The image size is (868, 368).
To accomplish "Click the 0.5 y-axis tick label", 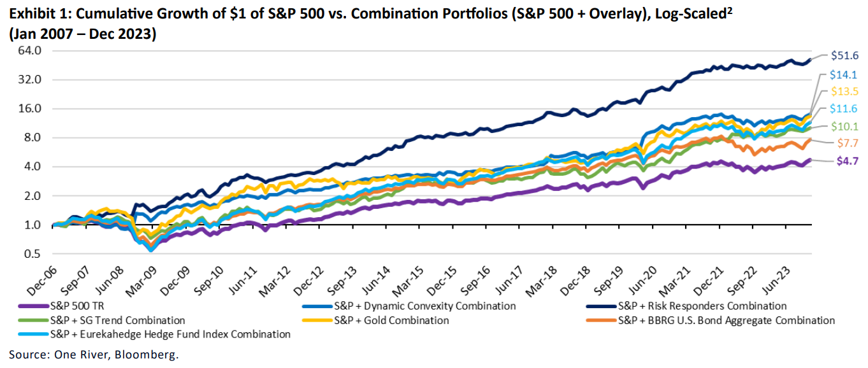I will click(x=34, y=254).
